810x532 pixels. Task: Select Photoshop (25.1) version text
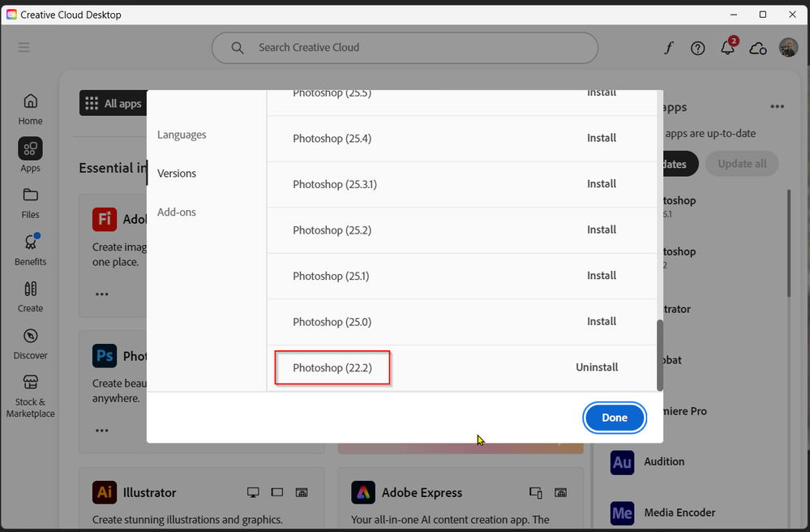point(331,277)
